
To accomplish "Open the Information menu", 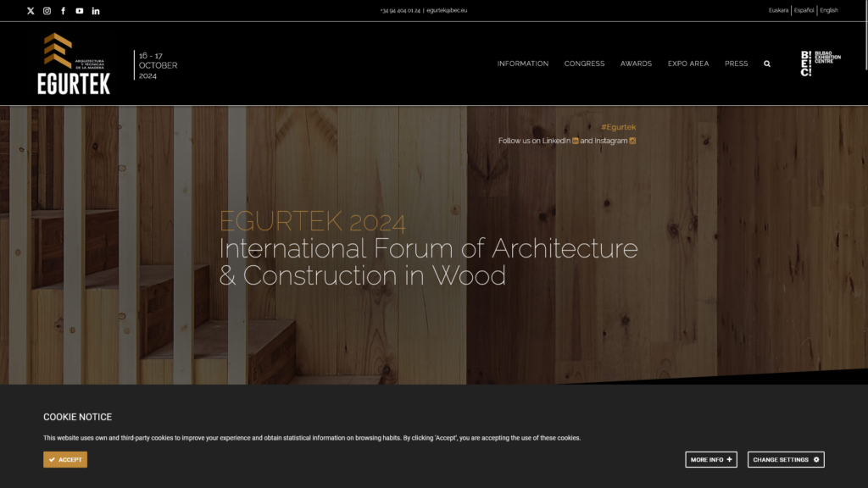I will point(522,64).
